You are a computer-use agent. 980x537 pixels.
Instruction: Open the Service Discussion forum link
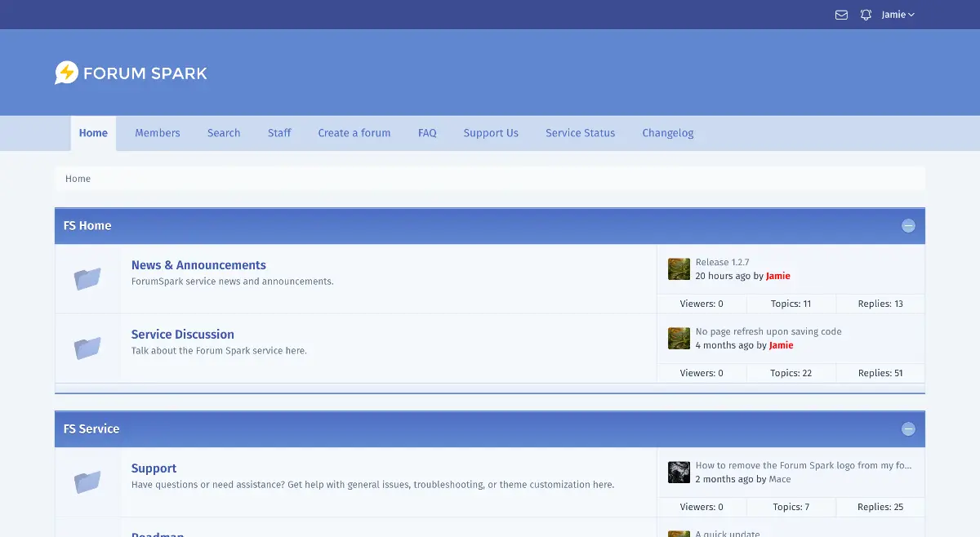pyautogui.click(x=183, y=335)
